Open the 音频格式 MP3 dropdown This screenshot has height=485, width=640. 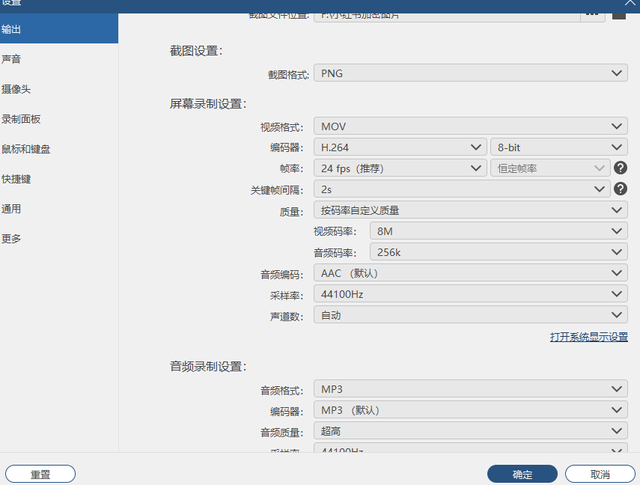(x=470, y=389)
